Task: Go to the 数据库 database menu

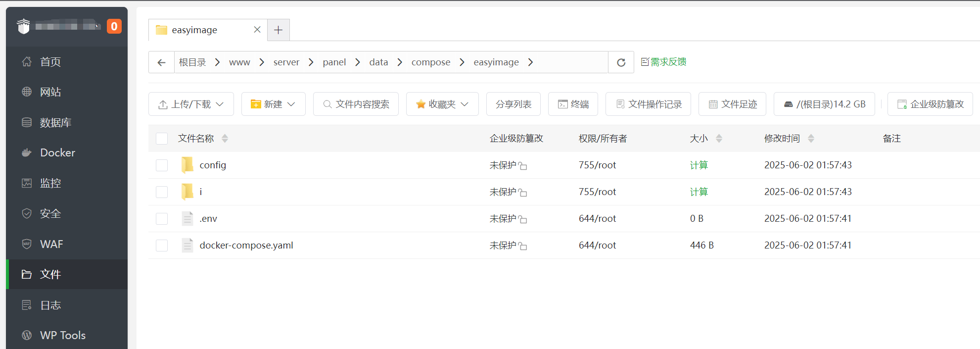Action: click(x=55, y=123)
